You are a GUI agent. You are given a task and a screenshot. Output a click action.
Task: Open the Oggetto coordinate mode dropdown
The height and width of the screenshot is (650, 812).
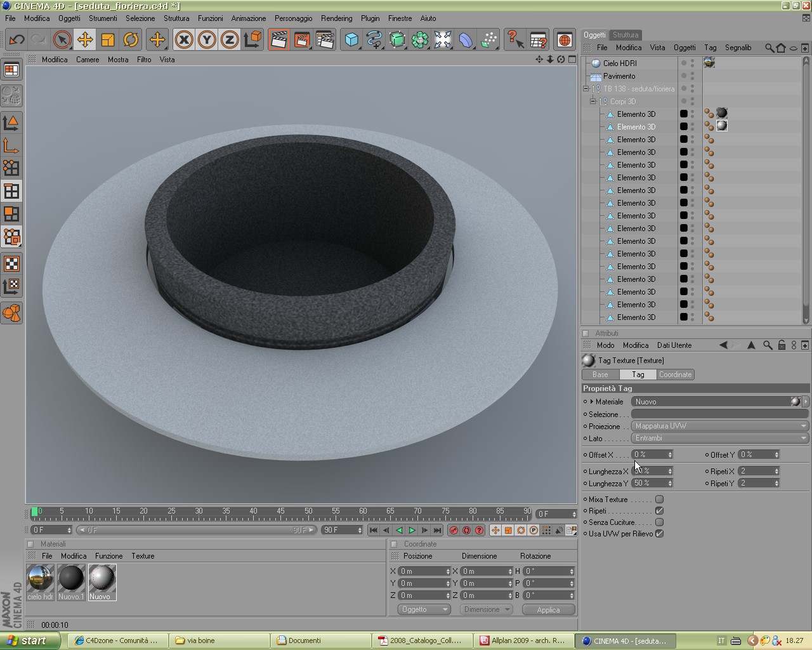click(424, 609)
